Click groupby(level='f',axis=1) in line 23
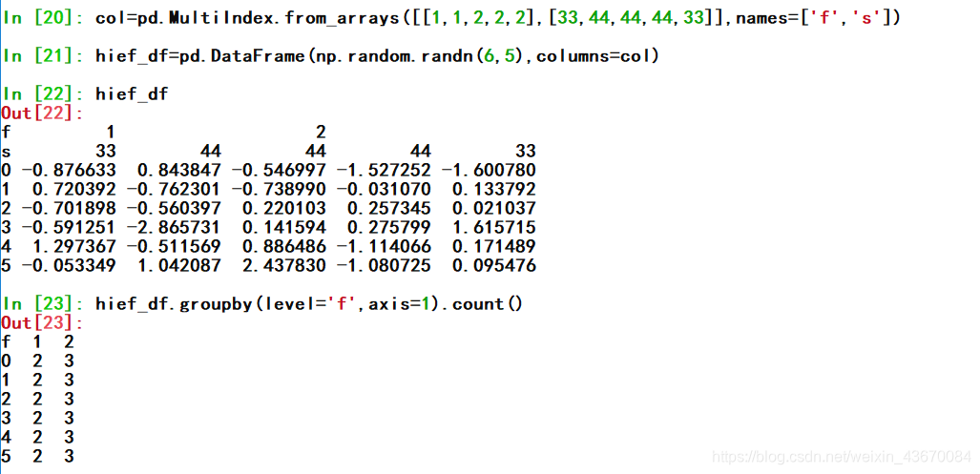This screenshot has height=474, width=980. (310, 304)
